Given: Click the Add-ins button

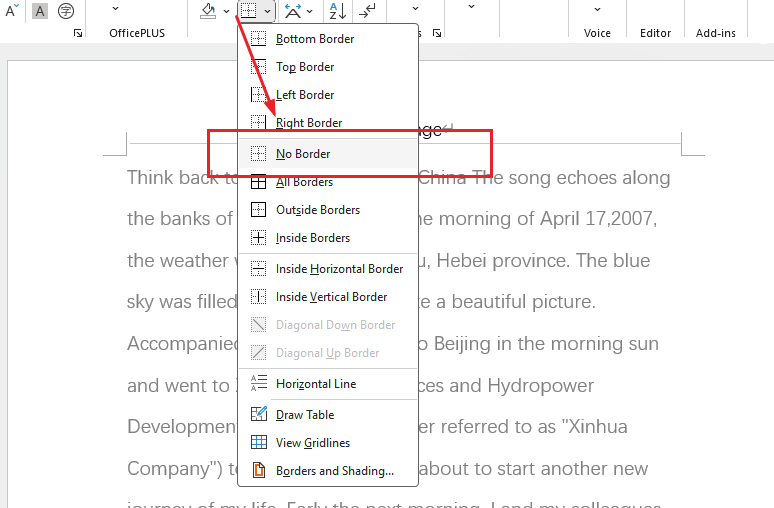Looking at the screenshot, I should click(x=715, y=33).
